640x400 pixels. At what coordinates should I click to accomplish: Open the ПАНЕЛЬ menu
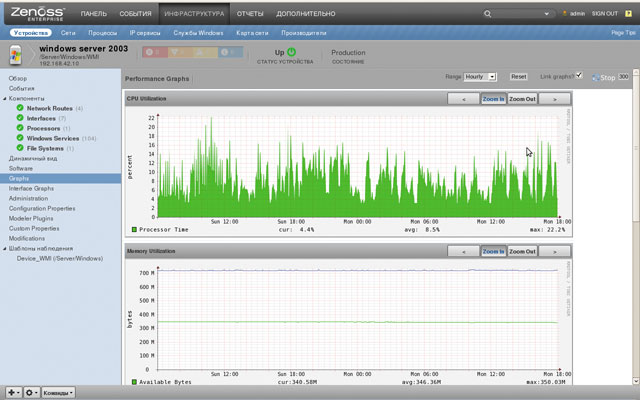pyautogui.click(x=93, y=13)
